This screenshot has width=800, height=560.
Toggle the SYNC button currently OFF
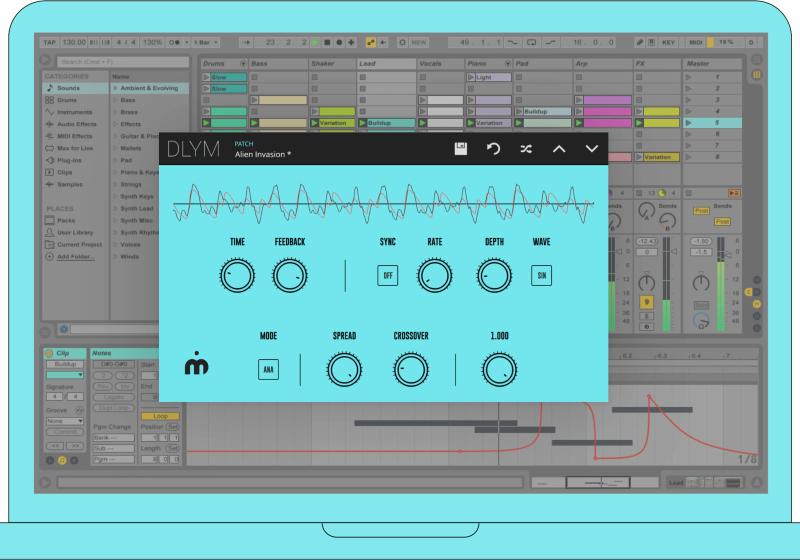(387, 276)
